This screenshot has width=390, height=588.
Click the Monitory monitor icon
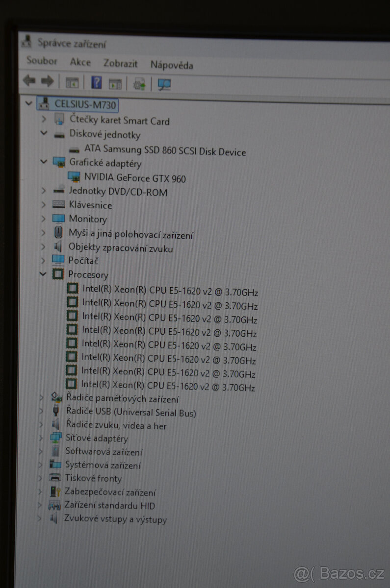(x=58, y=218)
